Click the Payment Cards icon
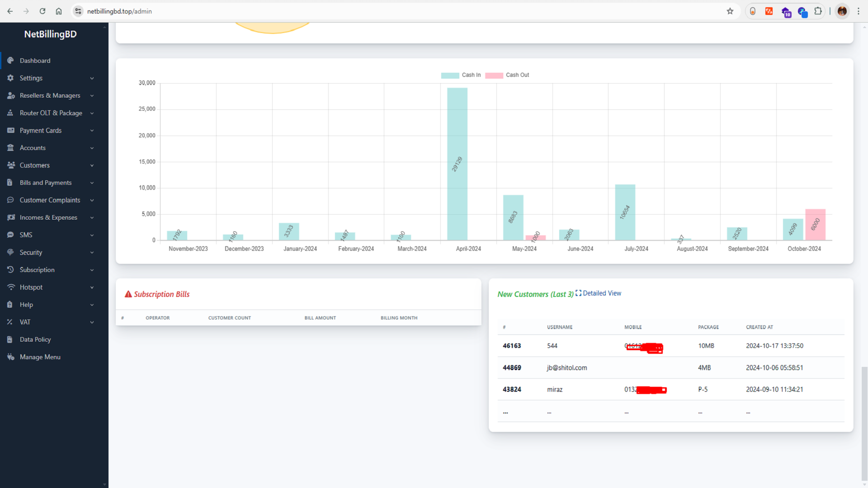The width and height of the screenshot is (868, 488). (10, 131)
